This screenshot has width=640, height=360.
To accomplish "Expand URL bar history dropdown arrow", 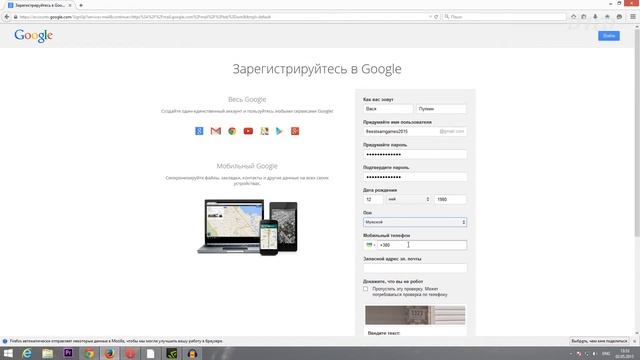I will tap(430, 17).
